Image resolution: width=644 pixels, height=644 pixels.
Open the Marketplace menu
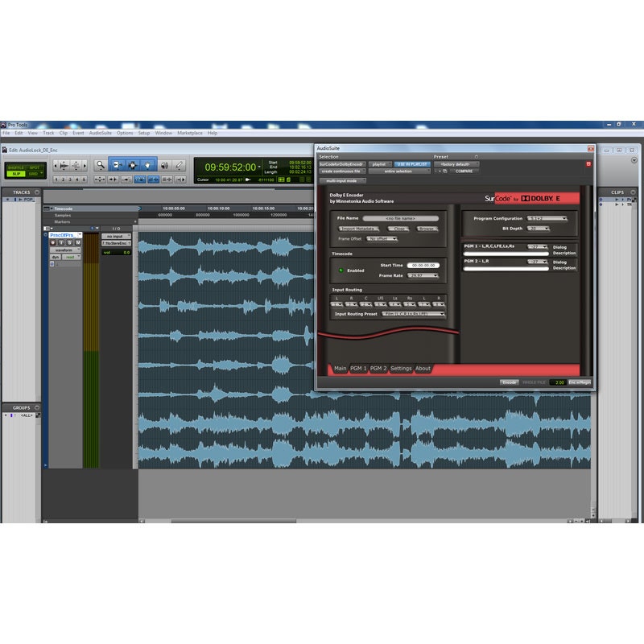tap(190, 133)
